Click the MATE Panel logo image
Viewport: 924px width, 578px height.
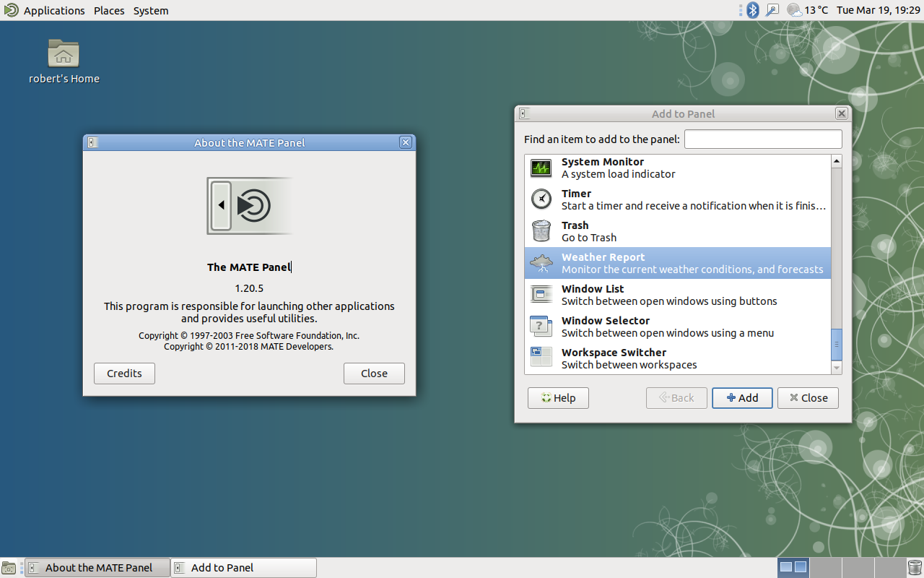[x=249, y=206]
